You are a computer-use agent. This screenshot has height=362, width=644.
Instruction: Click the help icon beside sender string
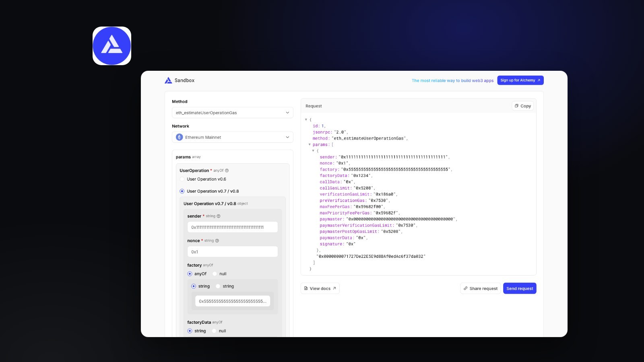coord(219,216)
